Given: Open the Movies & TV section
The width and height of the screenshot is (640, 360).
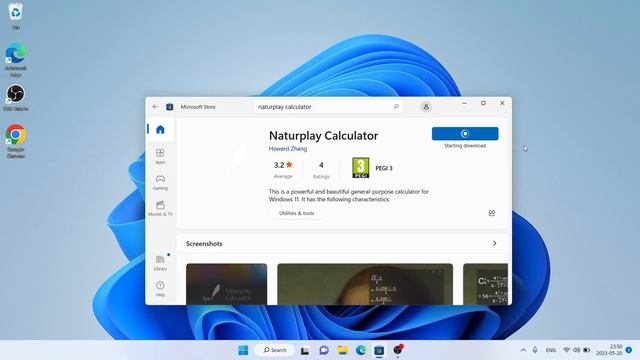Looking at the screenshot, I should click(160, 209).
